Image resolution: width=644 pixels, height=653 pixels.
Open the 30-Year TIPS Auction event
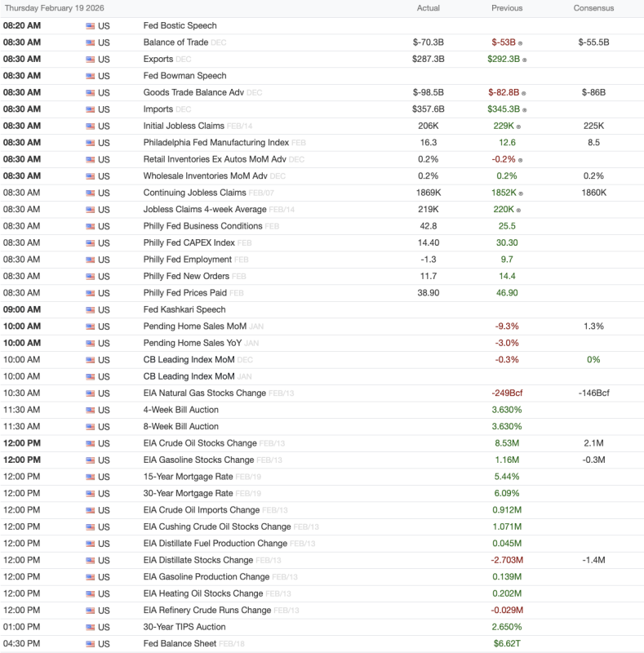[186, 627]
